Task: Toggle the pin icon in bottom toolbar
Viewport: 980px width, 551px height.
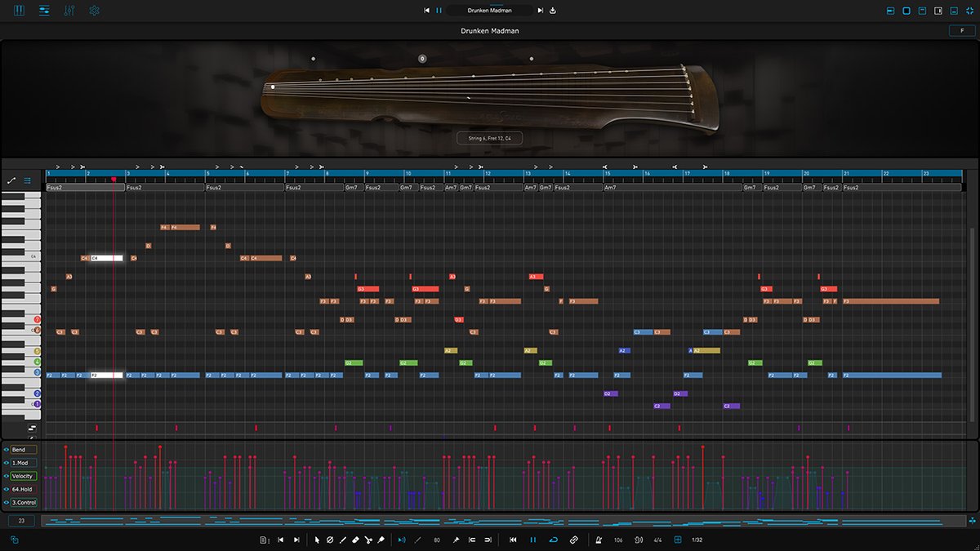Action: click(x=456, y=540)
